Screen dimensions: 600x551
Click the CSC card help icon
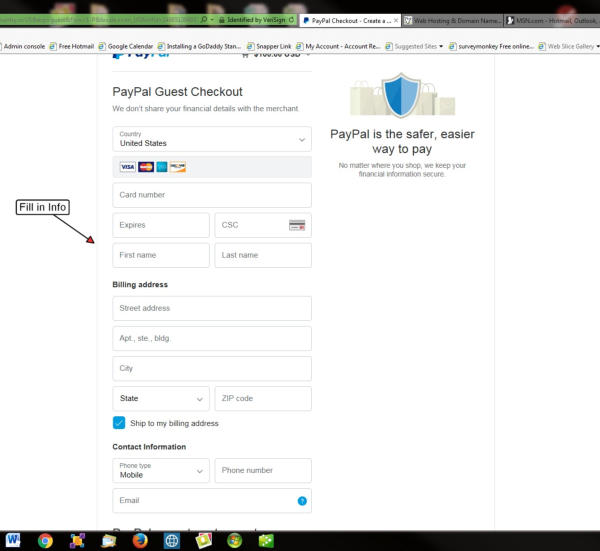(x=296, y=225)
